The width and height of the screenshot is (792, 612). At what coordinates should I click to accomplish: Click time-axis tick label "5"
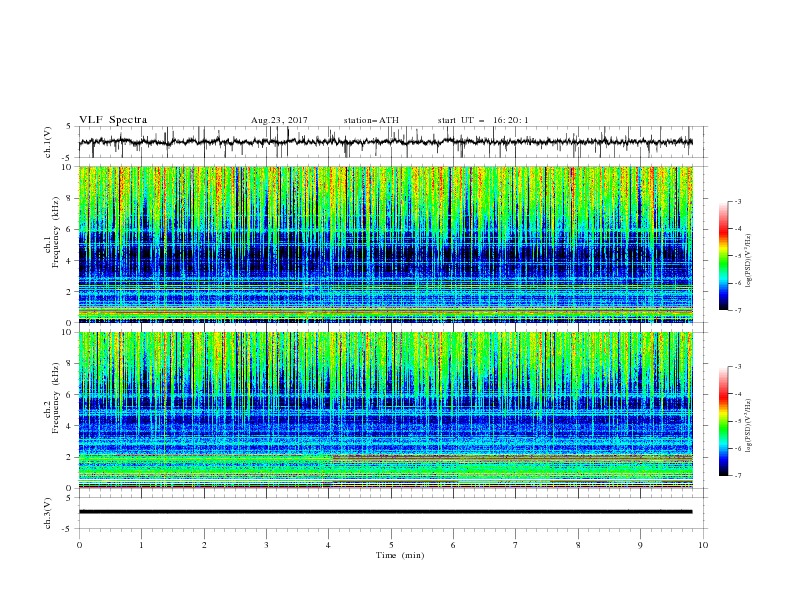(391, 545)
